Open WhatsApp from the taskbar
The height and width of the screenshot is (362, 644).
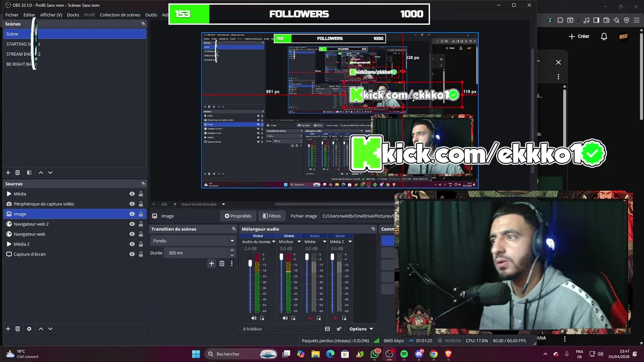(x=375, y=354)
